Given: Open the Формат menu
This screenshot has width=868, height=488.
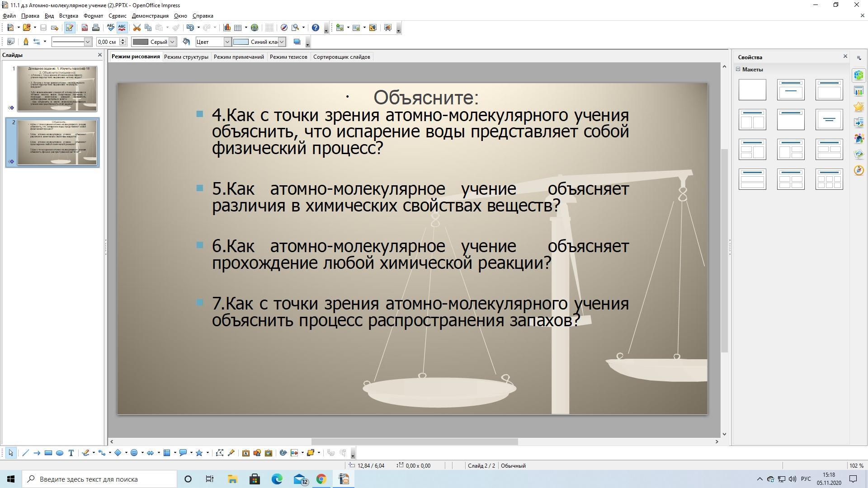Looking at the screenshot, I should (93, 15).
